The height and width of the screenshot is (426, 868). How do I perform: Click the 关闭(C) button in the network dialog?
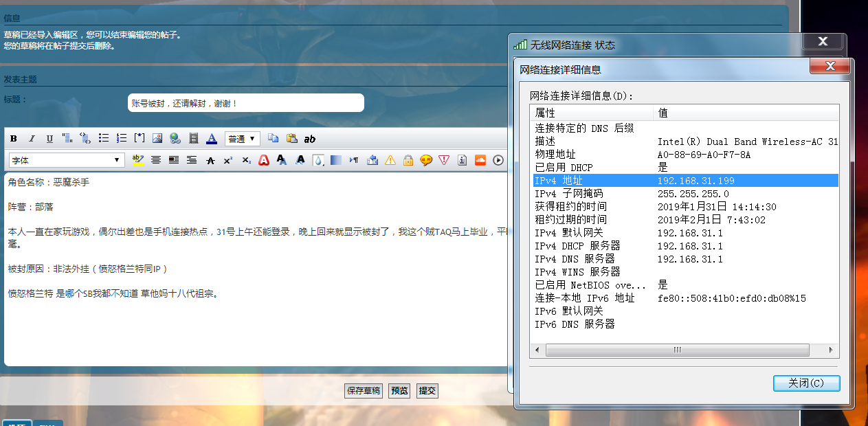pyautogui.click(x=806, y=383)
